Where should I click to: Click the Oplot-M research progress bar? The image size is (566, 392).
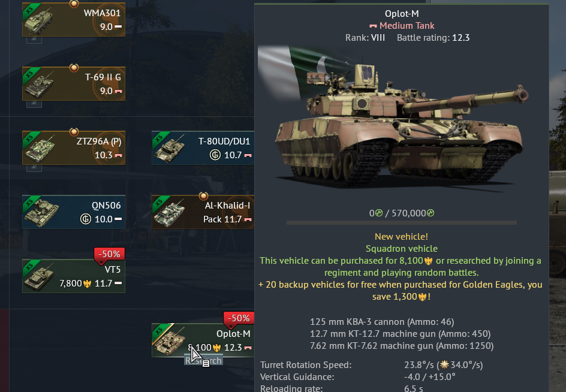click(x=401, y=223)
